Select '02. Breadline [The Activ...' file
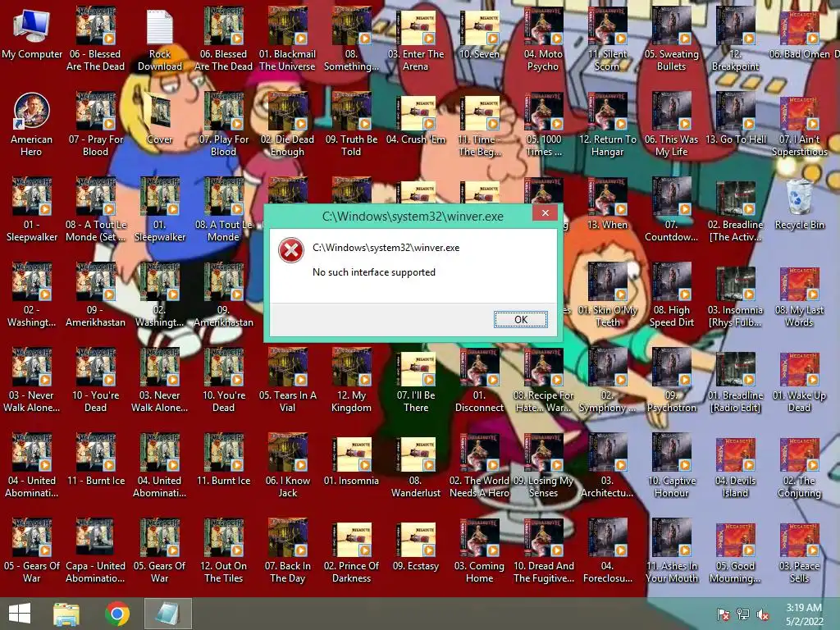This screenshot has width=840, height=630. click(x=735, y=210)
